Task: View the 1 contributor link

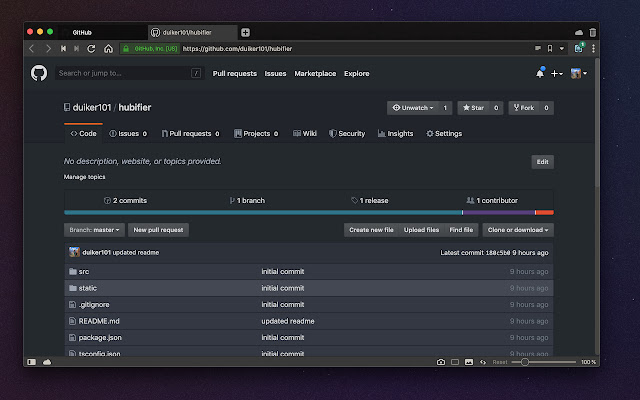Action: [x=492, y=200]
